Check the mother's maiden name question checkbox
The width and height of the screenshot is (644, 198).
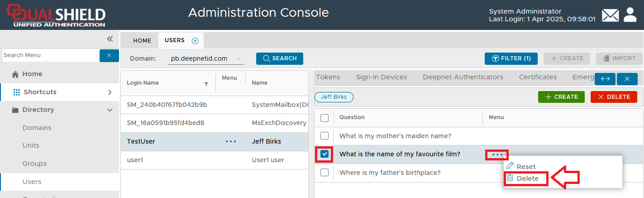tap(324, 136)
